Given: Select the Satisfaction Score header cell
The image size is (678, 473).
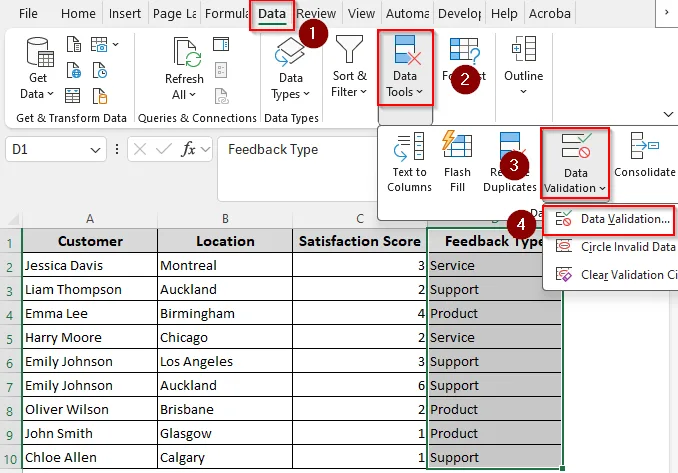Looking at the screenshot, I should tap(360, 241).
